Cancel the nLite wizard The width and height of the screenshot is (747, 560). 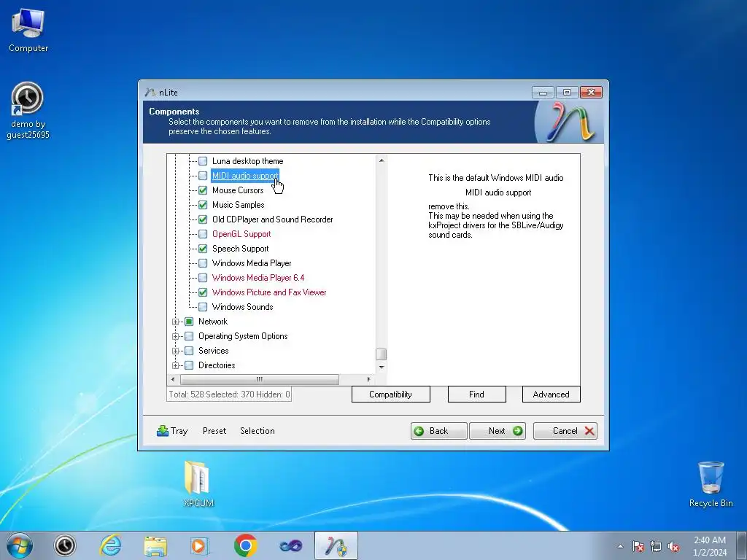(565, 431)
